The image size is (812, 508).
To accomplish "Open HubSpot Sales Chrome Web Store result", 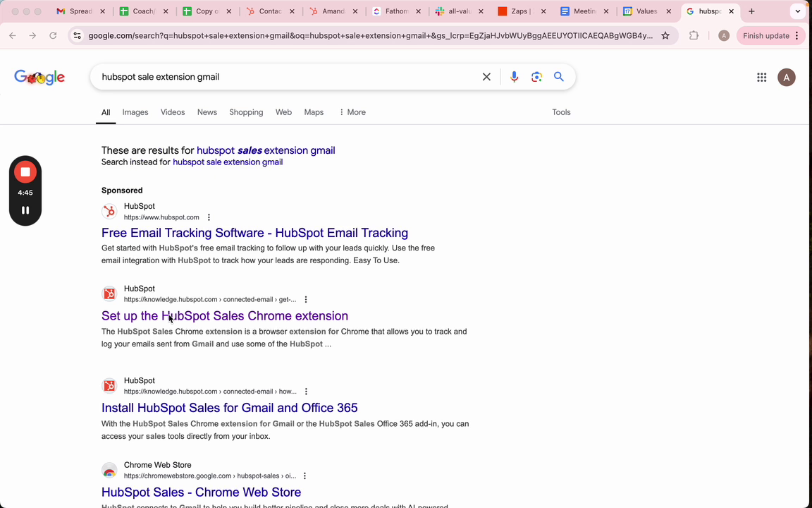I will 201,492.
